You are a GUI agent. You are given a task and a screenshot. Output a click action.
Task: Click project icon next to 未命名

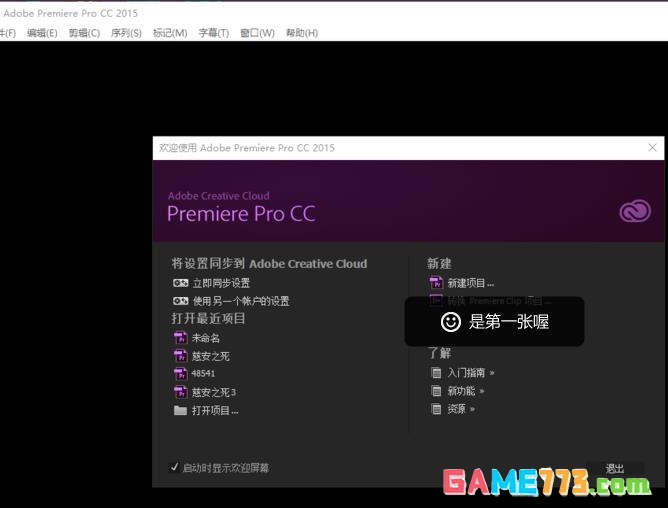[180, 338]
